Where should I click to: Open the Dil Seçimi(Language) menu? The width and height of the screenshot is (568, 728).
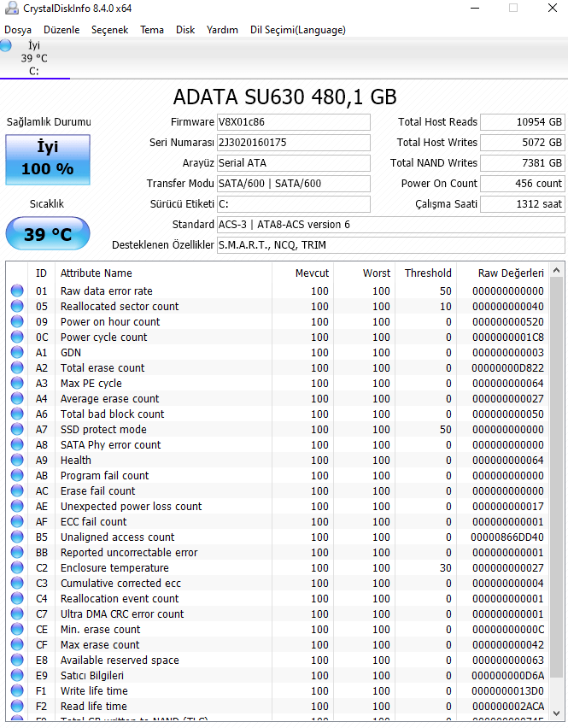point(297,30)
